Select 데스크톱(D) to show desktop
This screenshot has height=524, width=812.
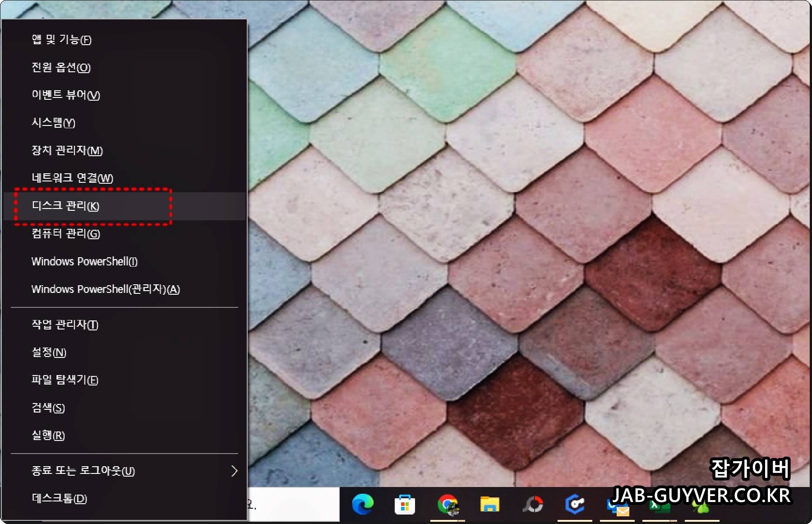point(125,499)
